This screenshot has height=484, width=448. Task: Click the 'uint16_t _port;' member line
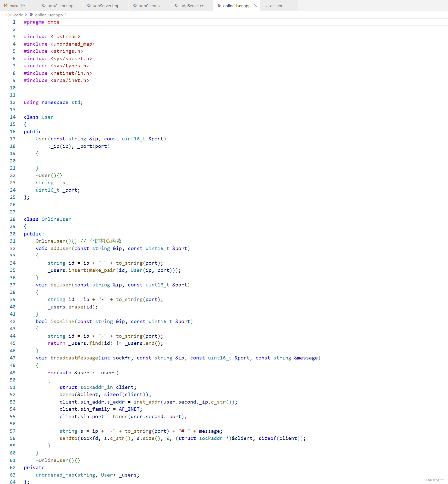tap(58, 190)
